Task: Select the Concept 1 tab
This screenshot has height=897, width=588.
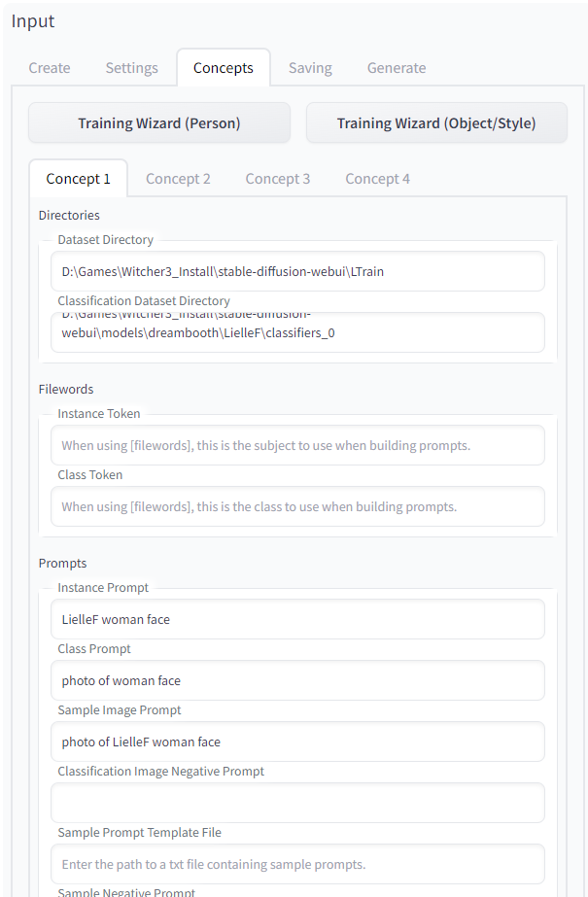Action: 79,179
